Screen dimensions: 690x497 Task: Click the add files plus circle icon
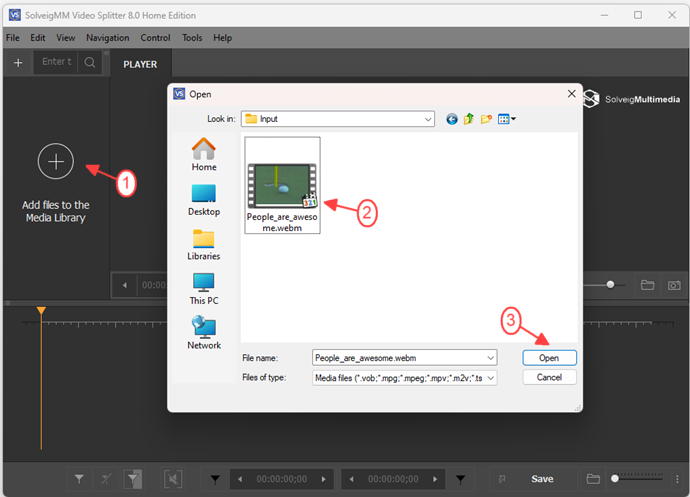56,161
